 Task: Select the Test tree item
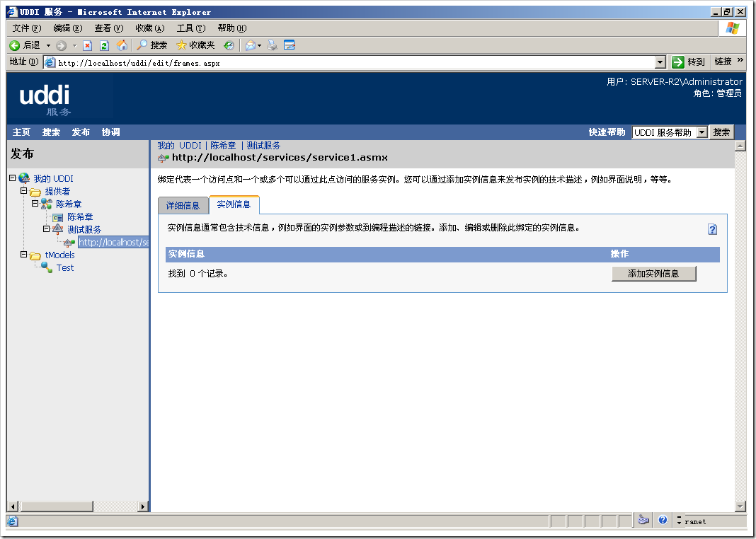tap(65, 268)
